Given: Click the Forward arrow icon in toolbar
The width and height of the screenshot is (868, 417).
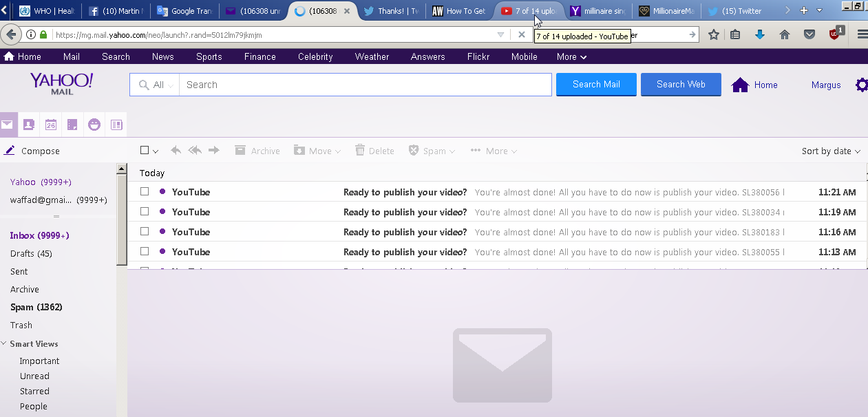Looking at the screenshot, I should pyautogui.click(x=214, y=151).
